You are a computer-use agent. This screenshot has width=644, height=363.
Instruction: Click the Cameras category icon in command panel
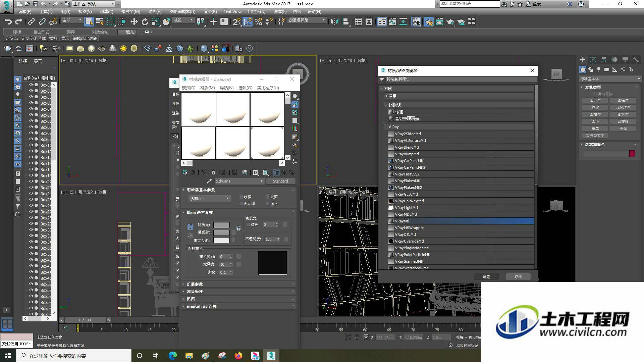point(607,69)
